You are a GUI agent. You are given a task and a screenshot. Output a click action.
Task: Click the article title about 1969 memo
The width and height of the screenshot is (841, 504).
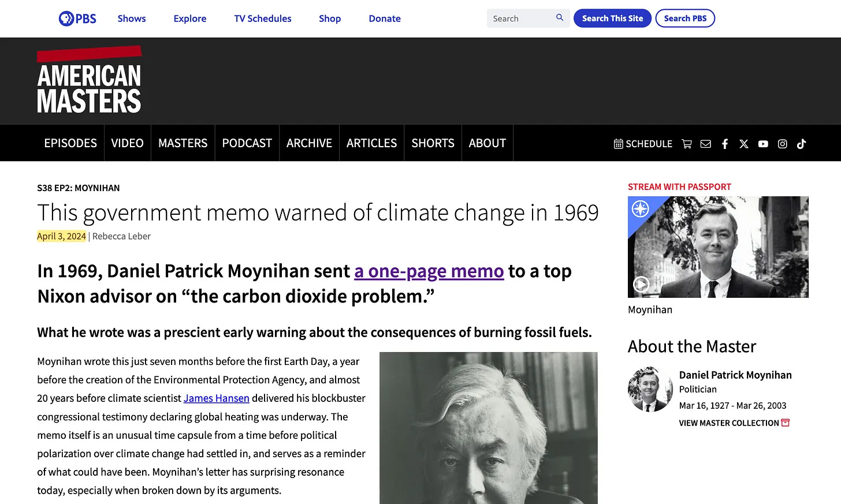click(318, 213)
